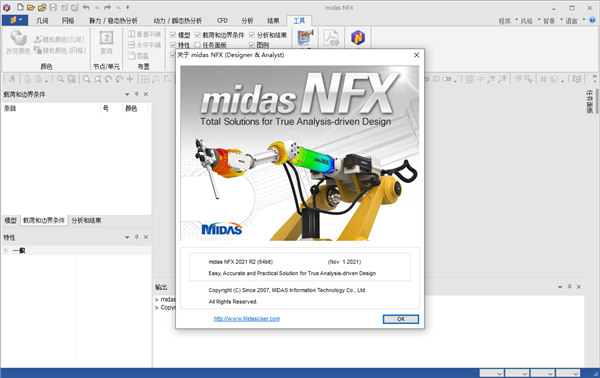Click the New file icon in quick access toolbar

pos(20,7)
